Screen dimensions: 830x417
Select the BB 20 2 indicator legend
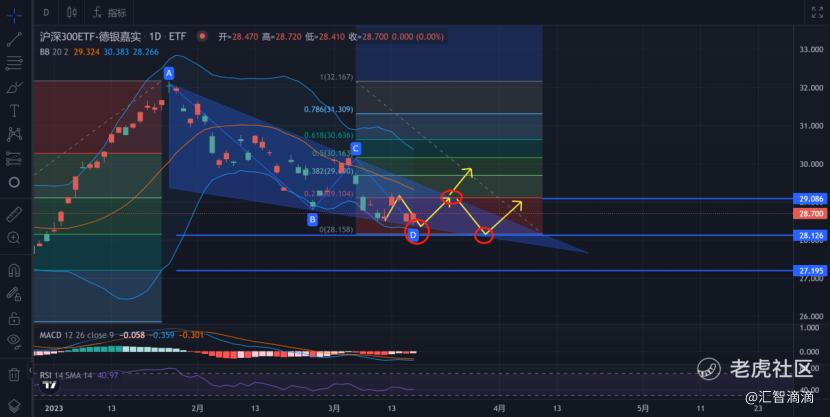pyautogui.click(x=54, y=52)
